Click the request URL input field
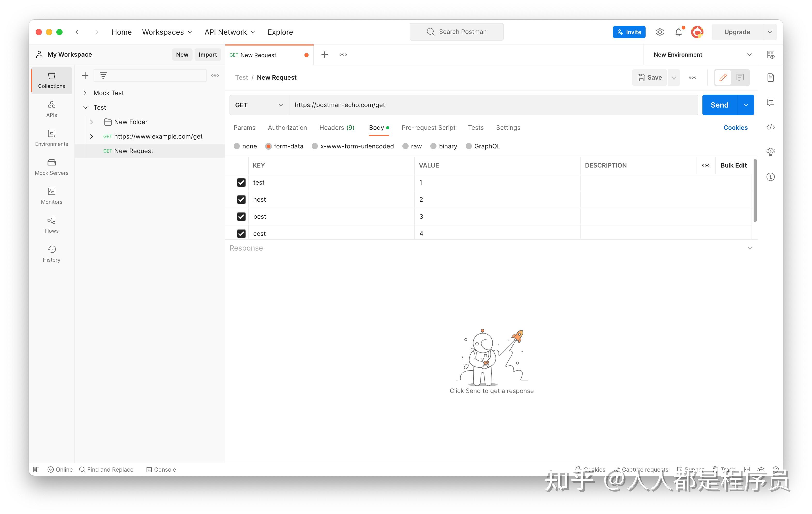This screenshot has width=812, height=514. click(492, 105)
